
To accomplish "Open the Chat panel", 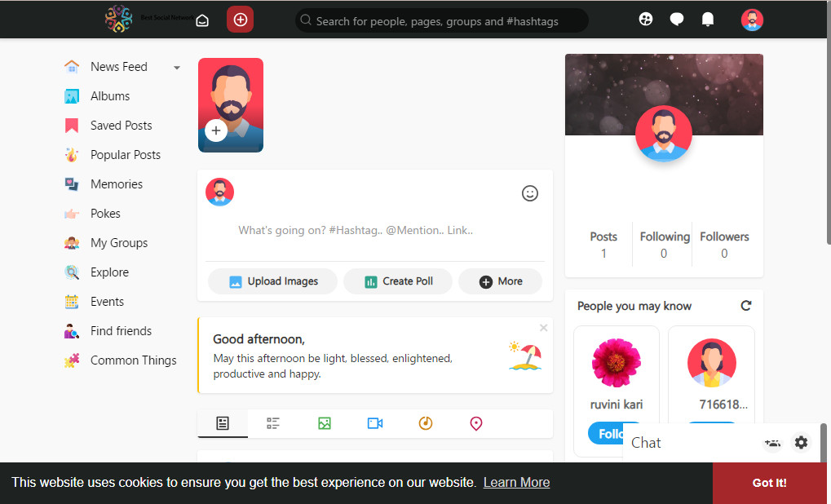I will coord(646,443).
